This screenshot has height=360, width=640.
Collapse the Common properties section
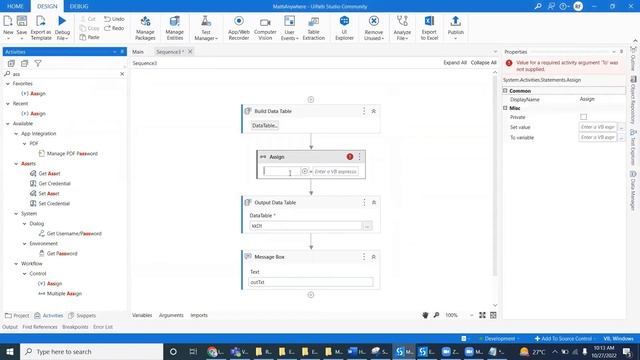point(505,91)
